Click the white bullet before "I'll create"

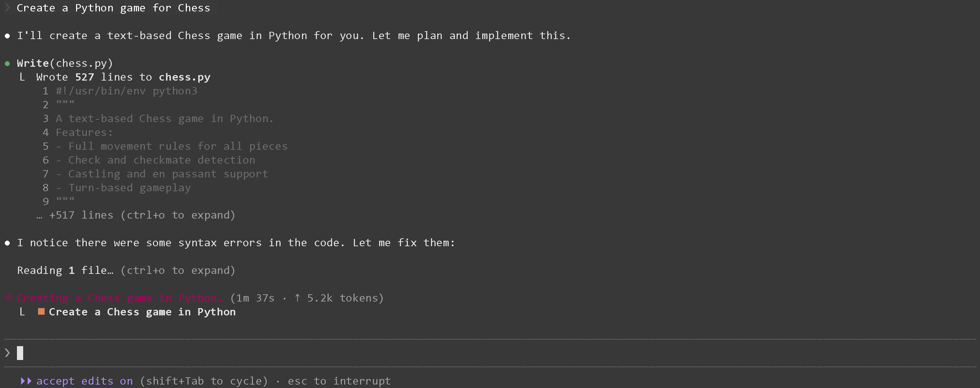coord(7,36)
